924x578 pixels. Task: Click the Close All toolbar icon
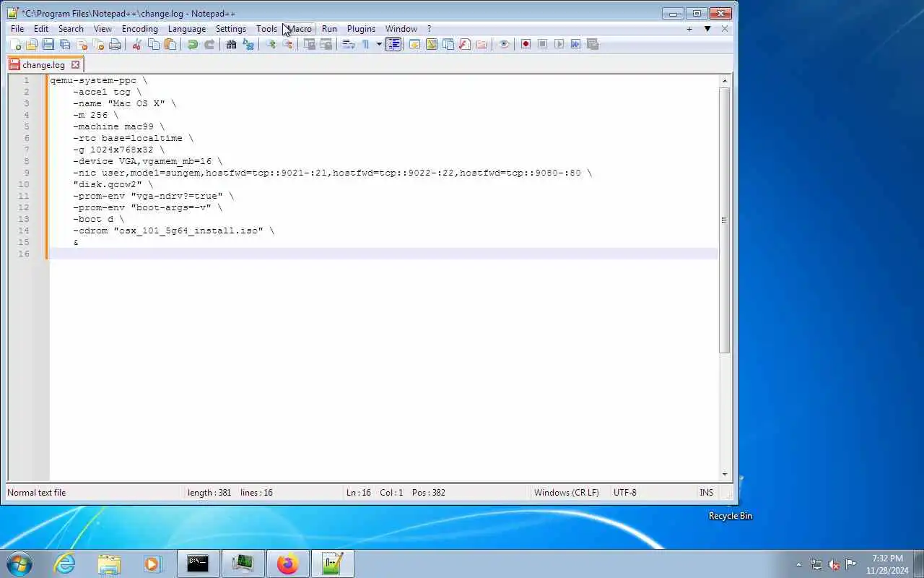(x=98, y=44)
